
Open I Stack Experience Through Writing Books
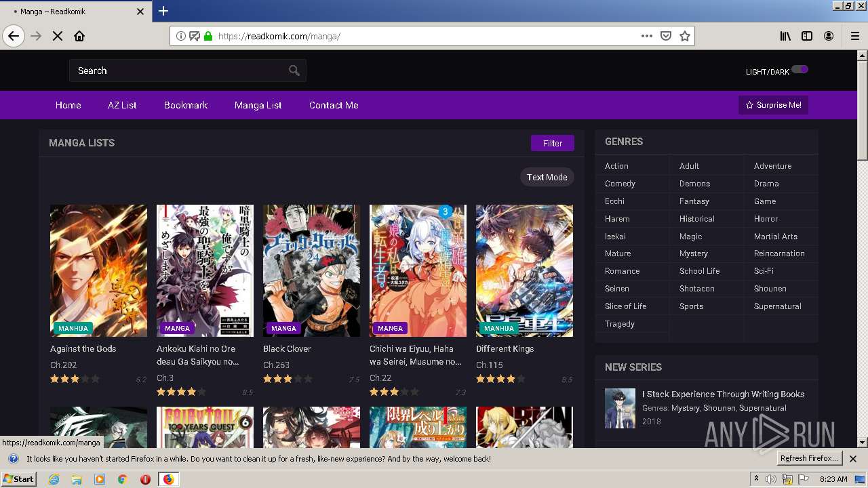(x=724, y=394)
